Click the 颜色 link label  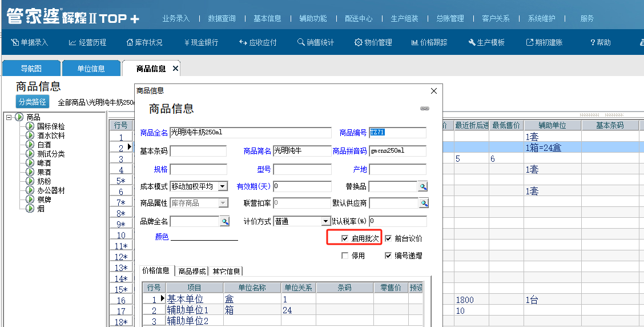pos(162,237)
